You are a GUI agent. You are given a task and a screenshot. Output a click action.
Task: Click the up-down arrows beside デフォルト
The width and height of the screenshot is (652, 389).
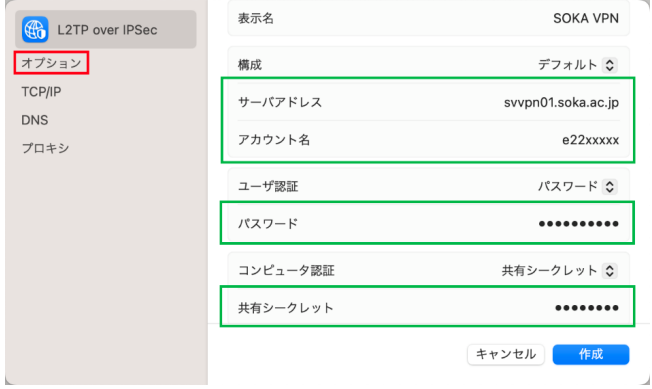pyautogui.click(x=610, y=65)
